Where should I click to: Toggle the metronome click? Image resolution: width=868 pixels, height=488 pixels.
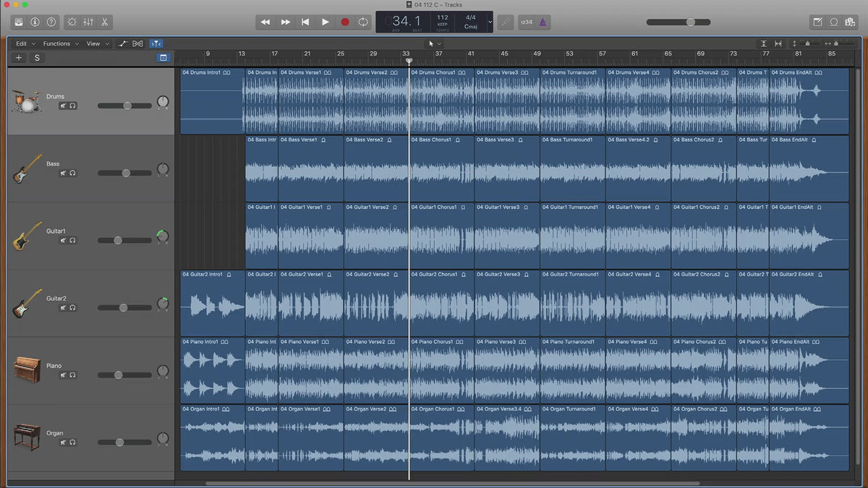click(543, 22)
